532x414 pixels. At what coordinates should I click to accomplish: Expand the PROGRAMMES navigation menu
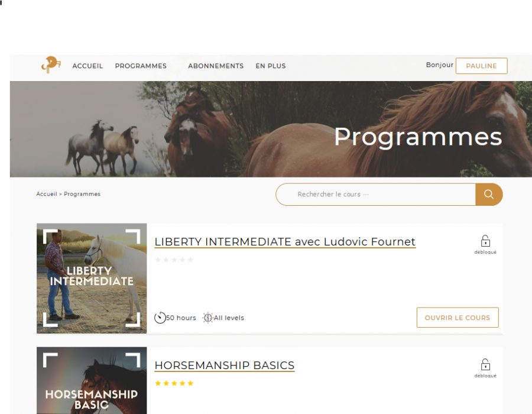pyautogui.click(x=141, y=66)
